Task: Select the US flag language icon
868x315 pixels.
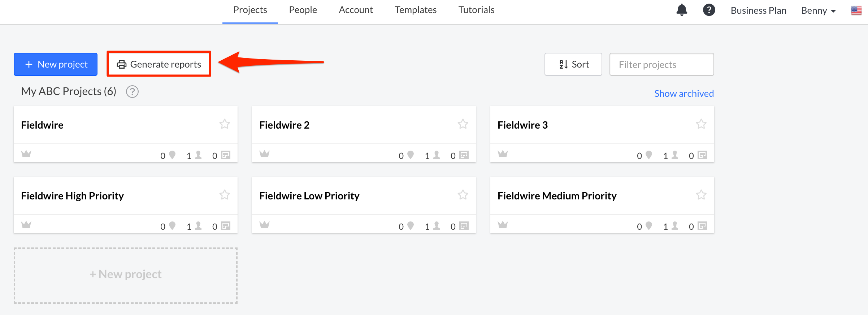Action: [x=856, y=10]
